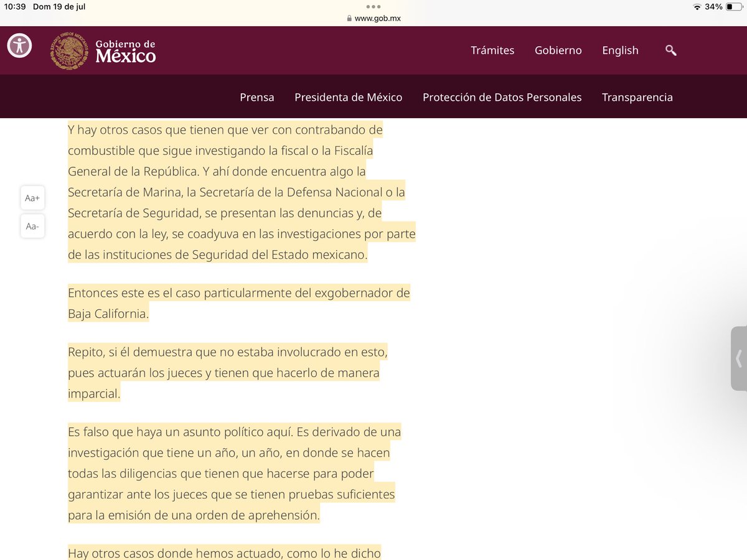Open the accessibility options icon
The width and height of the screenshot is (747, 560).
[20, 45]
